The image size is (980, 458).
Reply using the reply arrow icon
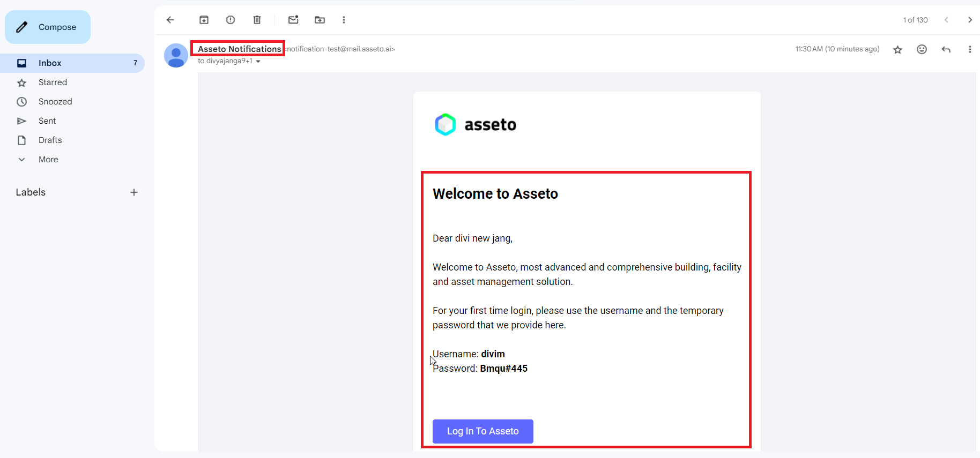point(946,49)
